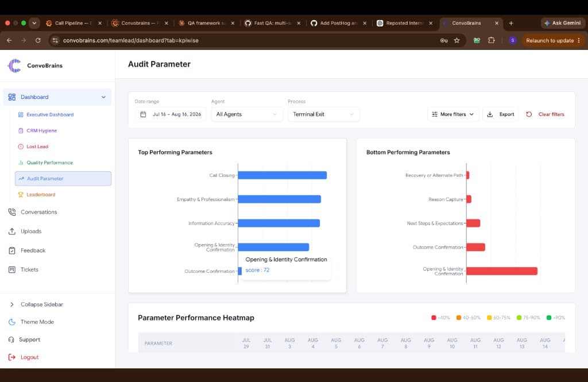
Task: Click the Tickets icon
Action: pyautogui.click(x=12, y=269)
